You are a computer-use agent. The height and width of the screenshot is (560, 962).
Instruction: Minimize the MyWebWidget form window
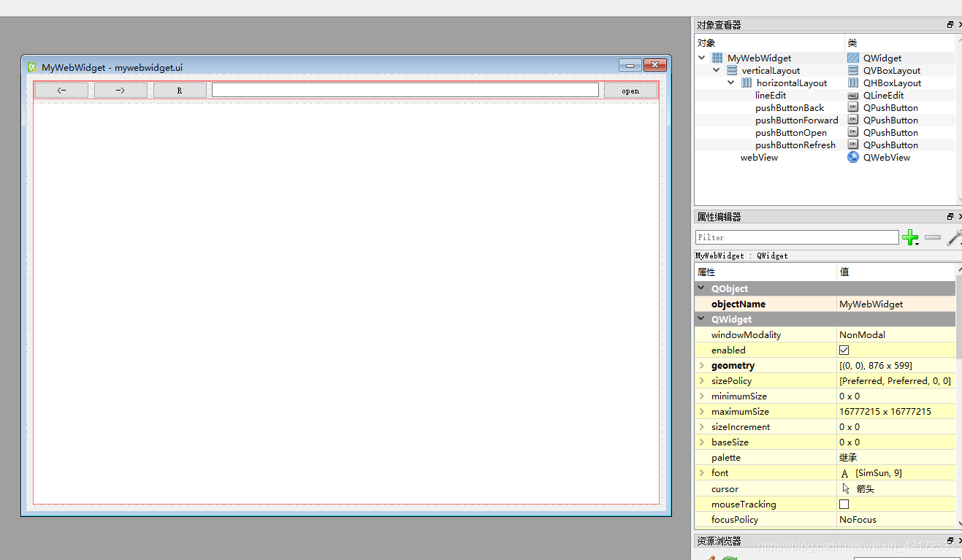(630, 66)
